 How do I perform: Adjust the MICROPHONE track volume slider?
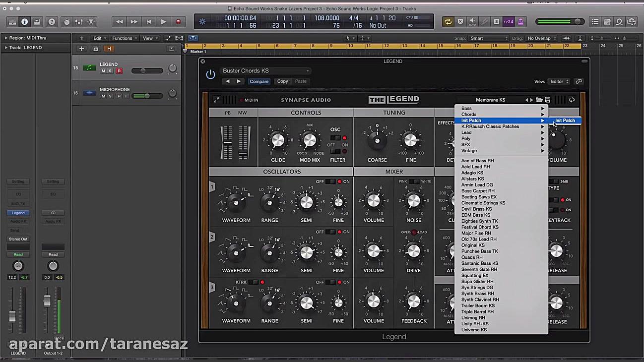coord(147,96)
